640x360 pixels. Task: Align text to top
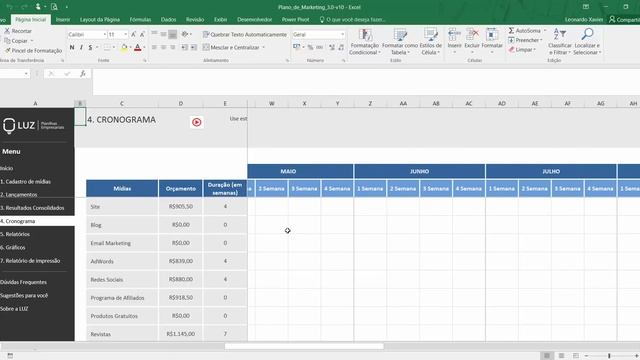click(154, 34)
